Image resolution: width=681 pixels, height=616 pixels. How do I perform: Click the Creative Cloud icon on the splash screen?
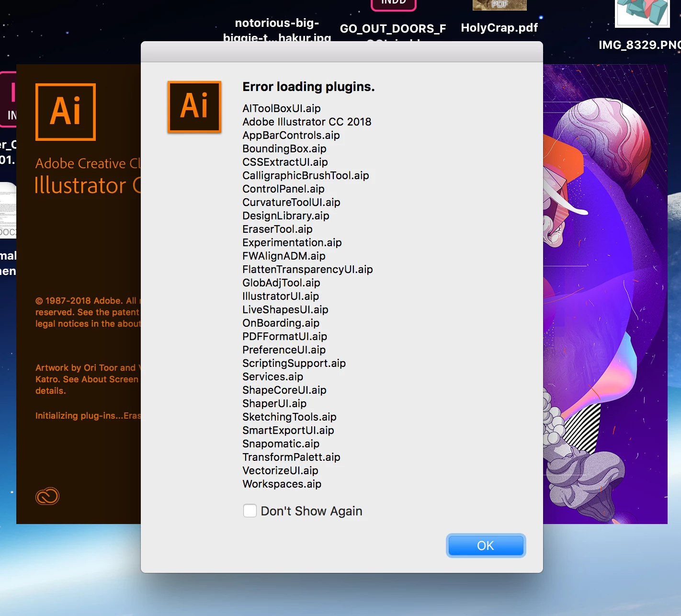47,496
